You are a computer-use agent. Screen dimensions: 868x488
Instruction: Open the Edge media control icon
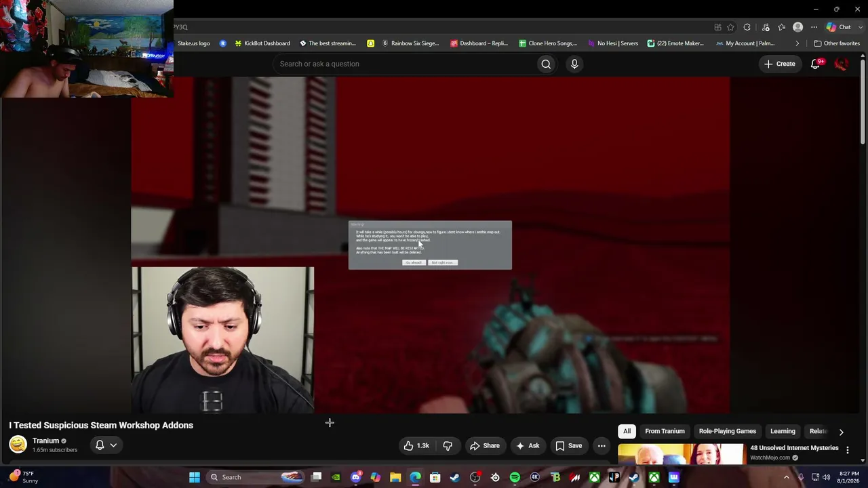(766, 27)
